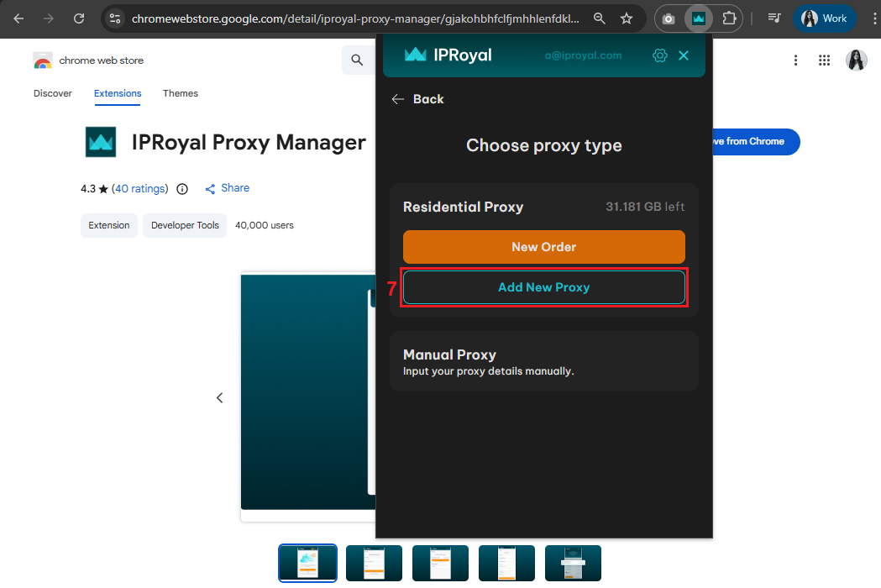881x588 pixels.
Task: Open web store three-dot menu
Action: (x=795, y=60)
